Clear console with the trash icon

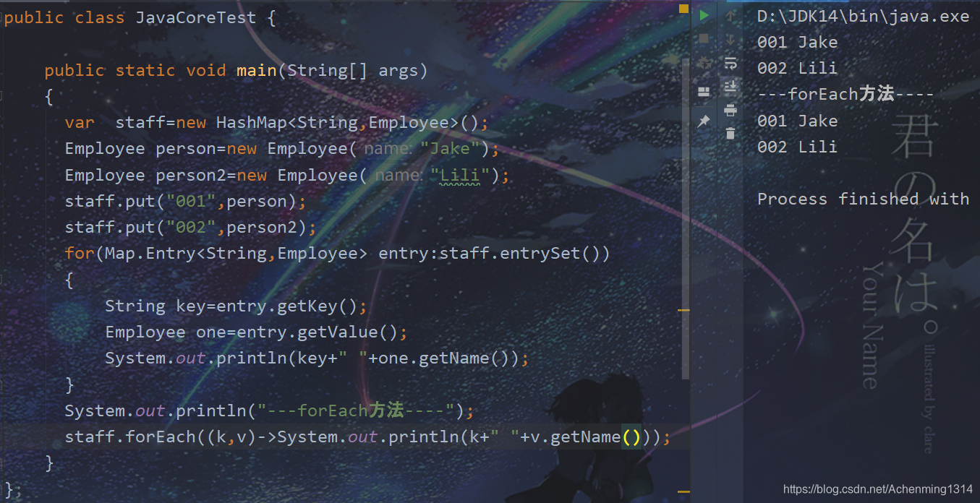[730, 134]
